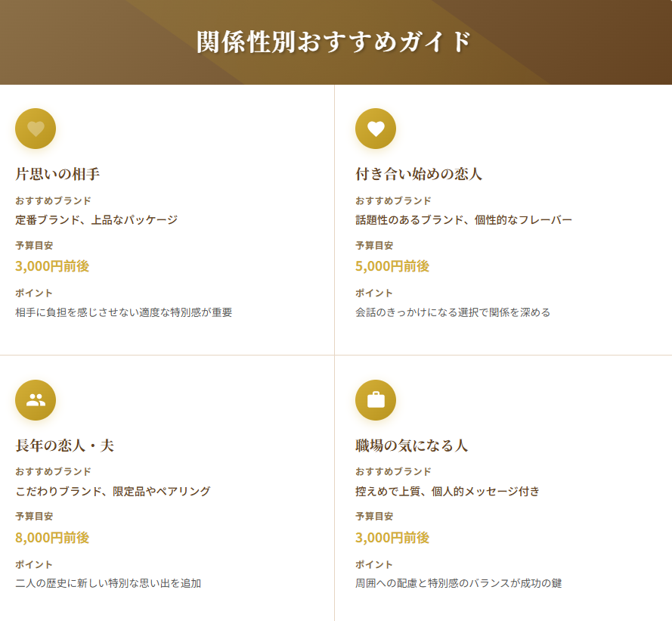Screen dimensions: 672x621
Task: Open the 長年の恋人・夫 card heading
Action: (x=64, y=446)
